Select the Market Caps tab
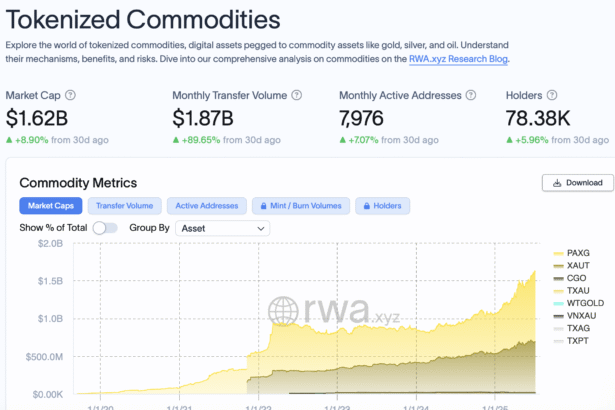615x410 pixels. click(x=51, y=206)
